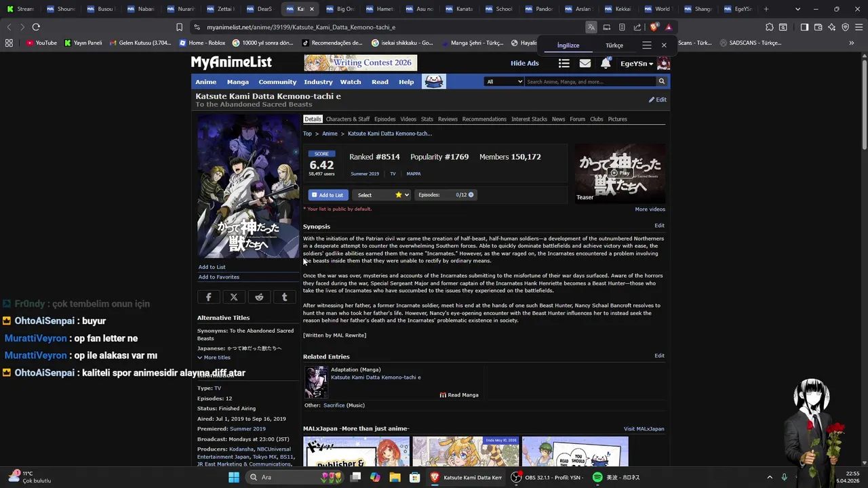Screen dimensions: 868x488
Task: Show hidden bookmarks with the chevron
Action: tap(851, 43)
